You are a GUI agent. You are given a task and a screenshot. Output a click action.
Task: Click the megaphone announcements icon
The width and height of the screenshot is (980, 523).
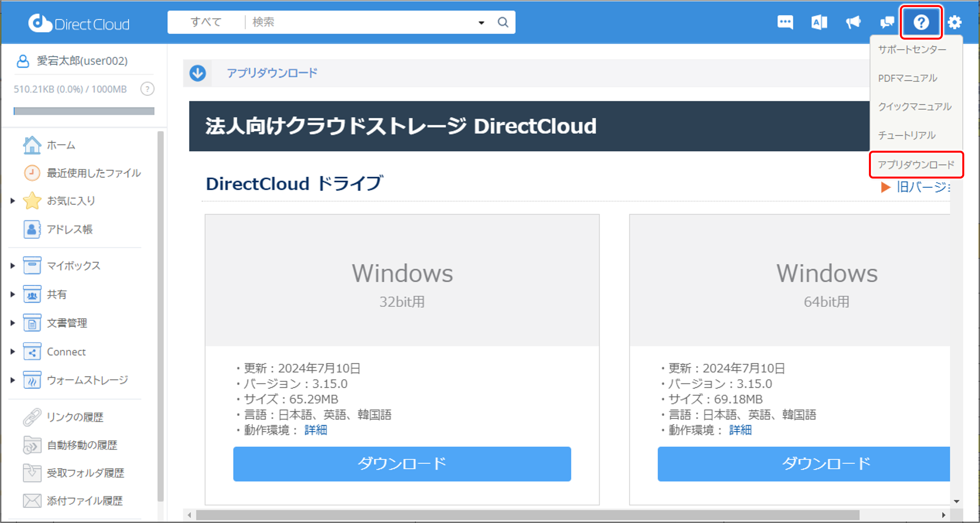853,22
